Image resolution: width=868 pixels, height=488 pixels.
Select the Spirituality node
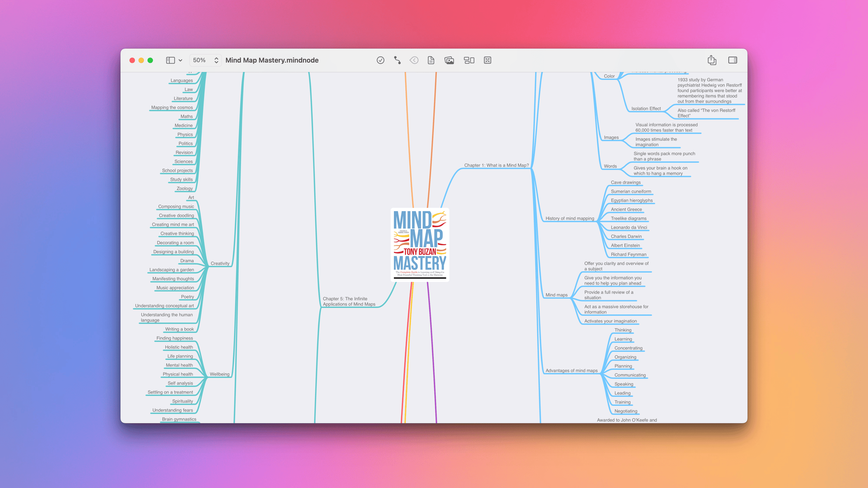pos(182,401)
